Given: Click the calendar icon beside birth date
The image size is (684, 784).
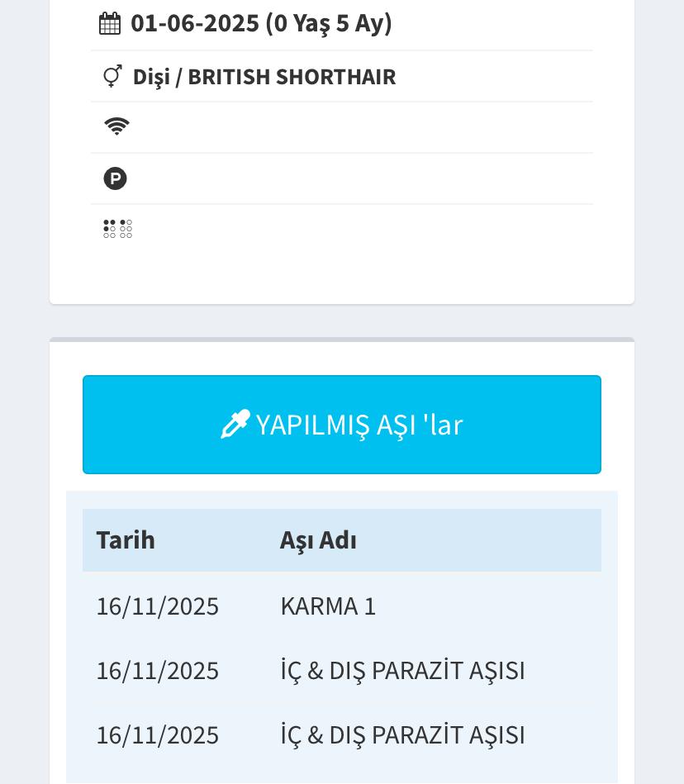Looking at the screenshot, I should point(110,24).
